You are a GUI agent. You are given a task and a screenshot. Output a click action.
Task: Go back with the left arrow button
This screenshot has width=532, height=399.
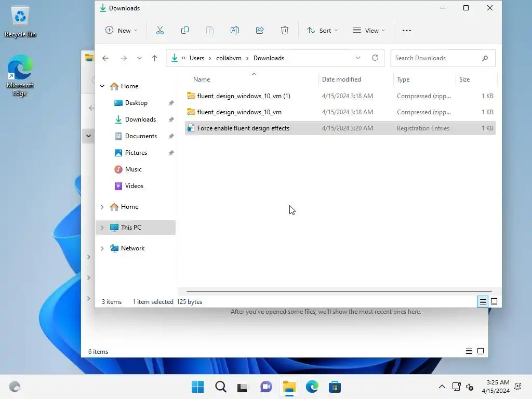click(x=105, y=58)
